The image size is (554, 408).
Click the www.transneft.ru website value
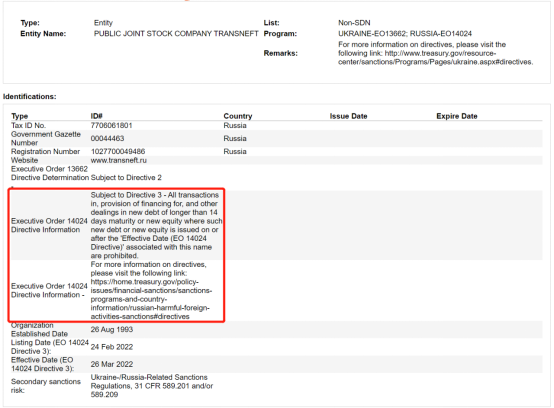[x=118, y=160]
